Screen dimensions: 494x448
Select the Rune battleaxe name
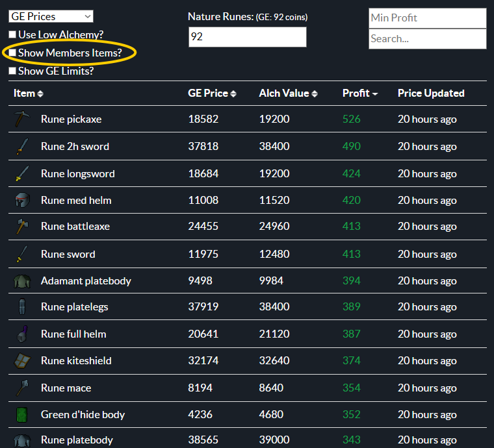pyautogui.click(x=75, y=227)
